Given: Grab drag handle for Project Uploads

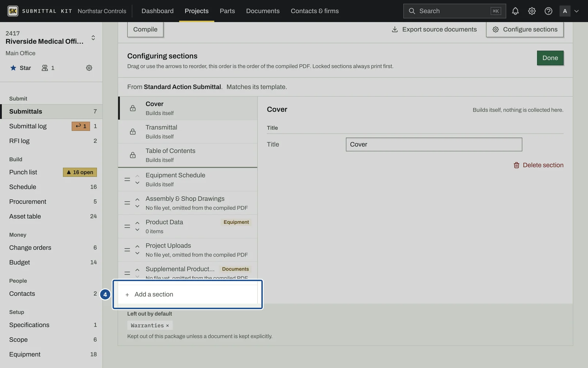Looking at the screenshot, I should click(x=127, y=250).
